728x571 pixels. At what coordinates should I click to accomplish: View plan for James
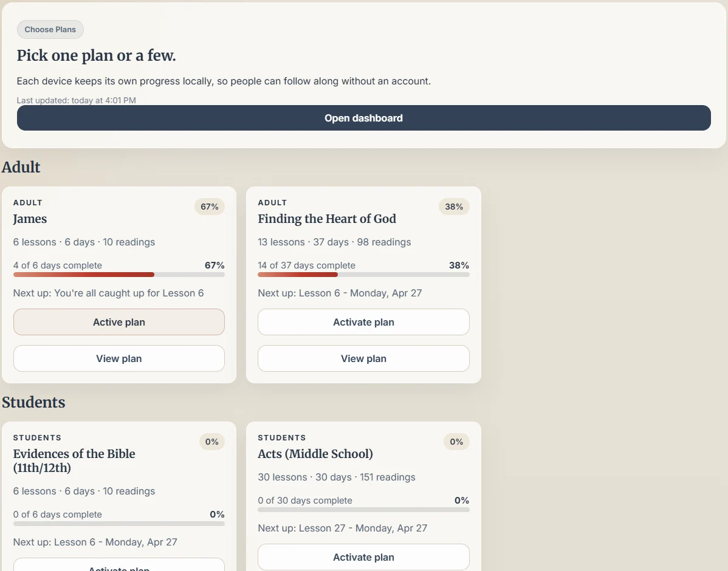tap(118, 358)
